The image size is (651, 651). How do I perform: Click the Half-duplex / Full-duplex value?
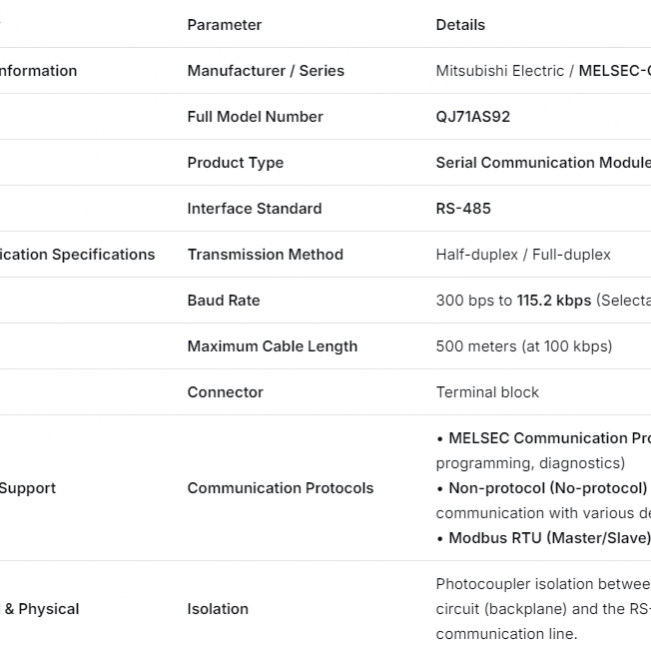[523, 255]
